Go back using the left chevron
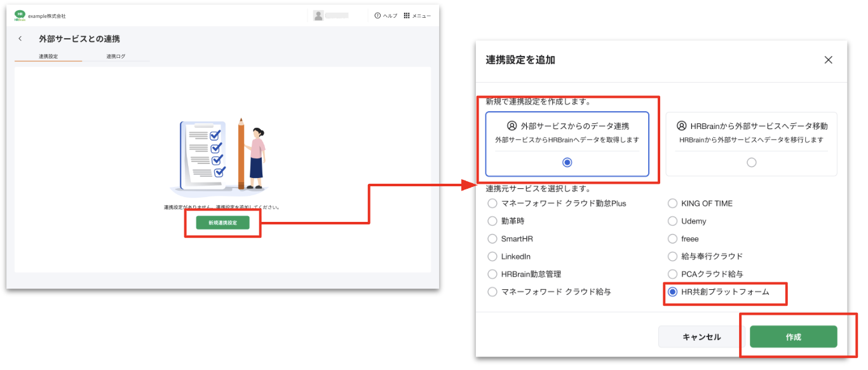Image resolution: width=868 pixels, height=370 pixels. (x=20, y=39)
